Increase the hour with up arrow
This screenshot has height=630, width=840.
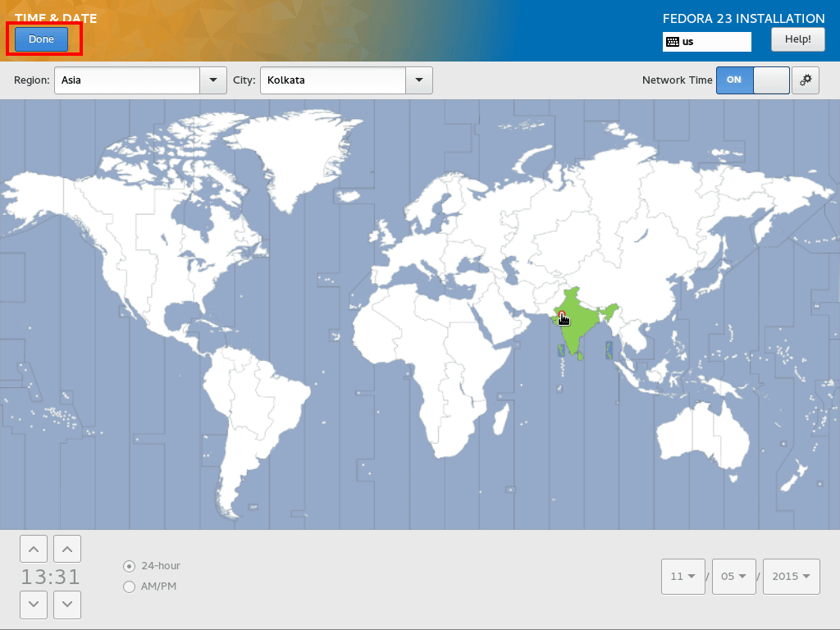point(33,549)
